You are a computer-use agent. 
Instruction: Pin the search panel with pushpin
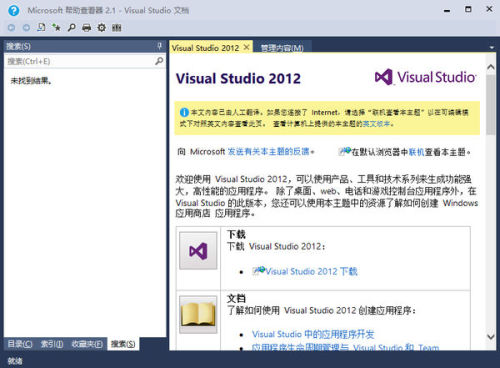pos(160,46)
